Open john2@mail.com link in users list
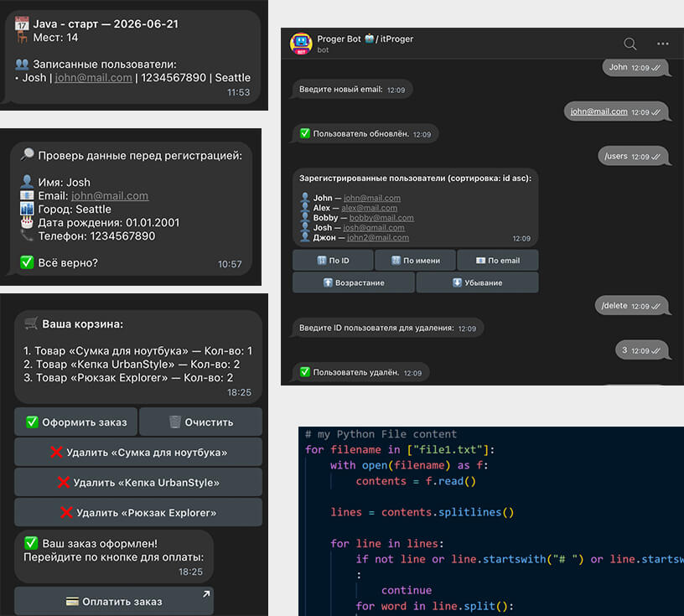684x616 pixels. [x=378, y=238]
